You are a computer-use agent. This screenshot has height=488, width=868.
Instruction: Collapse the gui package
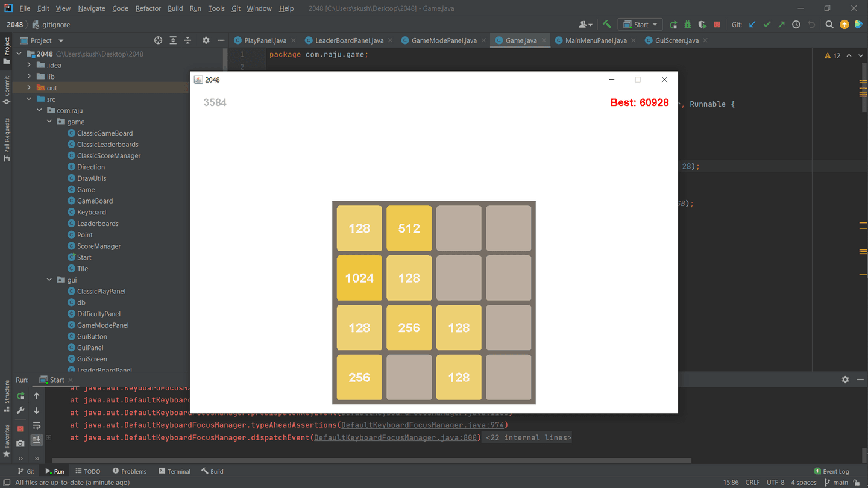[49, 280]
